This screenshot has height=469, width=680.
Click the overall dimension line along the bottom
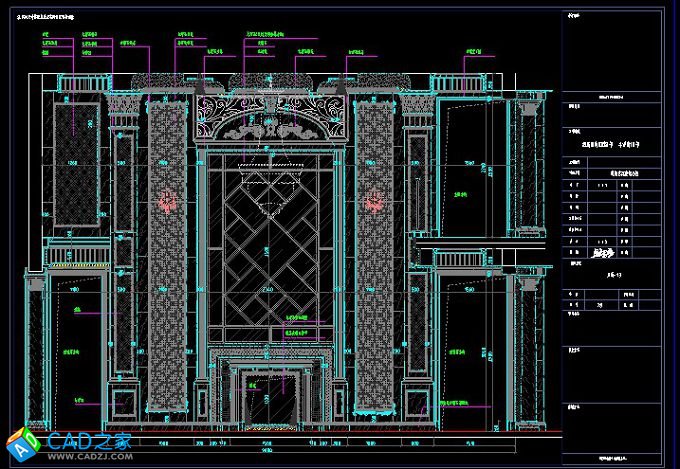pos(272,450)
